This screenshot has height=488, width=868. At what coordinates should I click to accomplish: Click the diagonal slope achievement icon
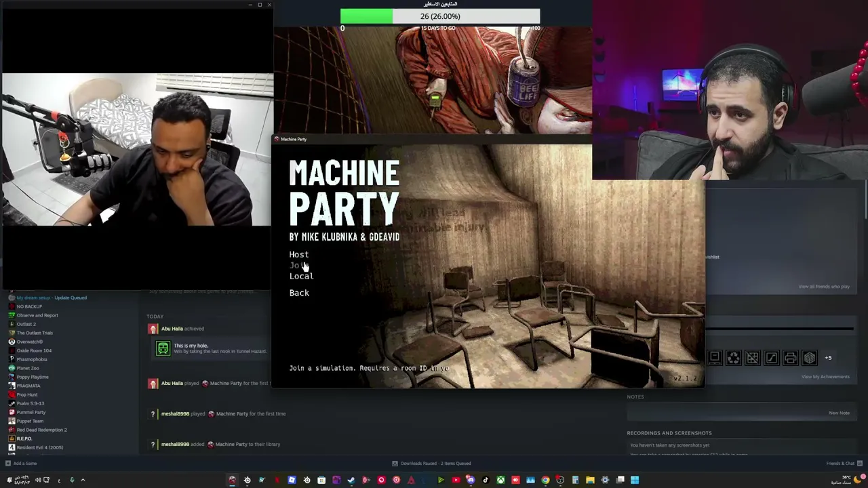click(x=772, y=357)
